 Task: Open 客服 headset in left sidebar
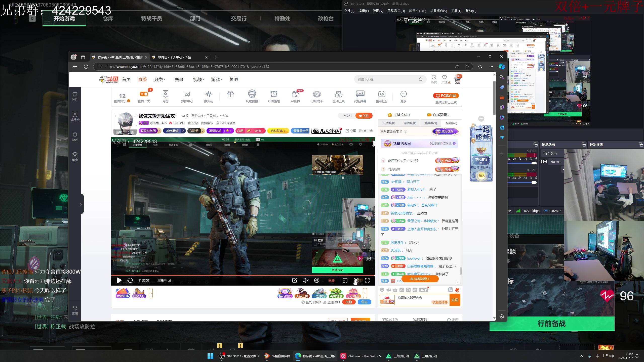pos(75,310)
